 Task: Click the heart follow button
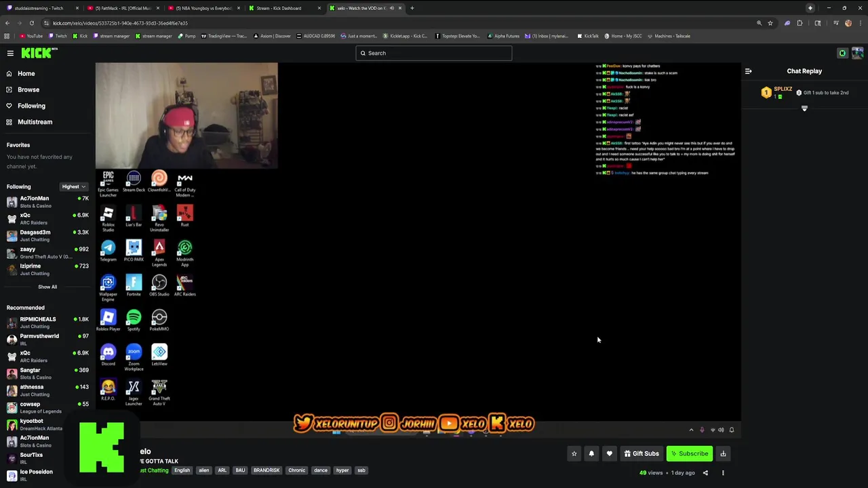[x=609, y=453]
